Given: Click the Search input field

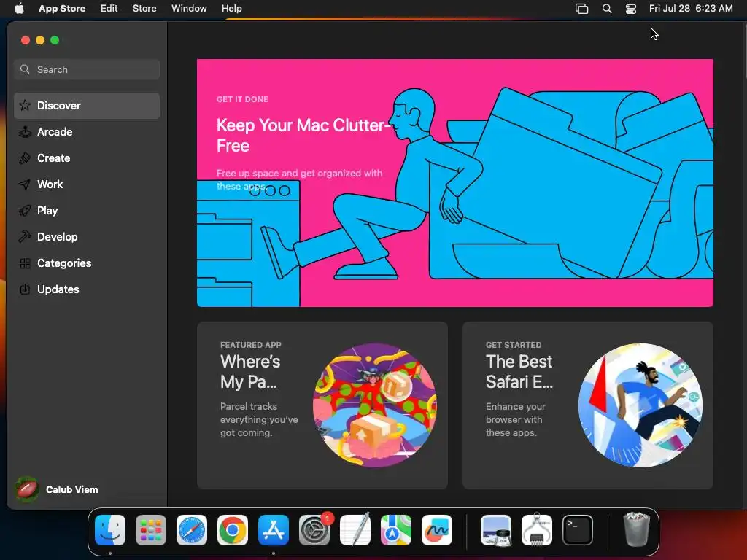Looking at the screenshot, I should click(87, 69).
